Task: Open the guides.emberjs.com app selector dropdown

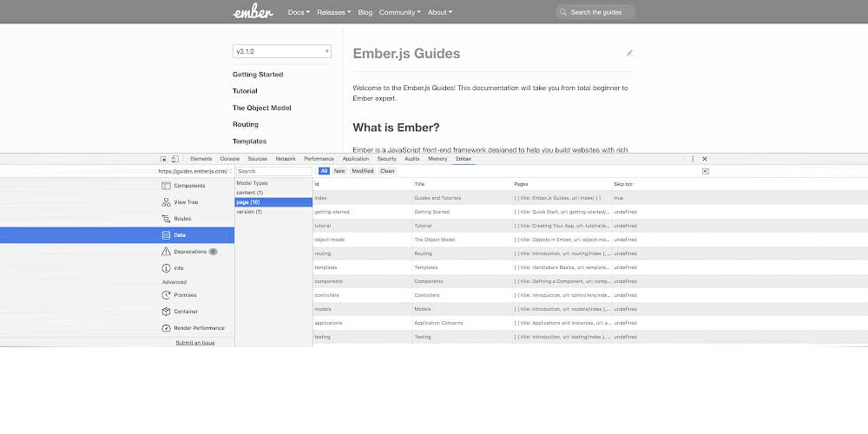Action: pos(194,171)
